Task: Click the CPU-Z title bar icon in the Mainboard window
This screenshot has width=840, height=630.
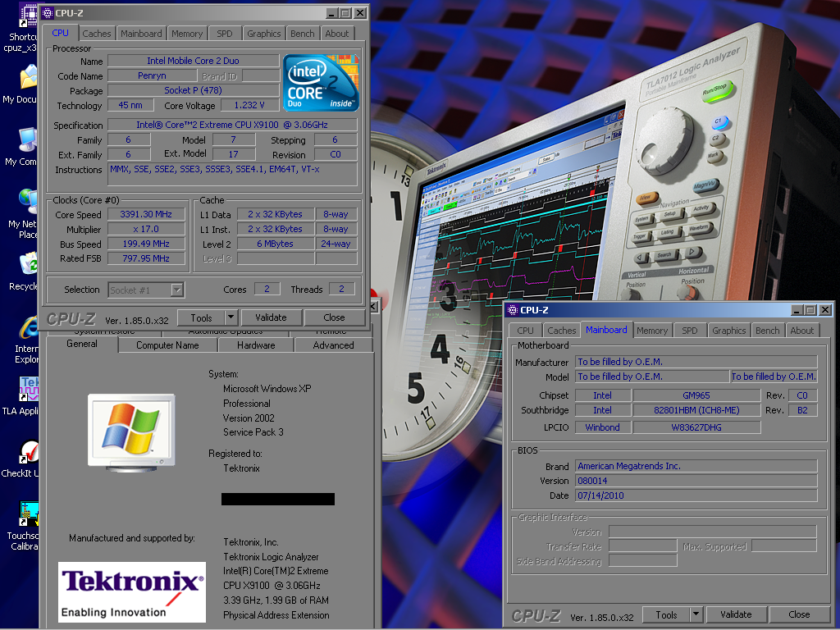Action: tap(513, 309)
